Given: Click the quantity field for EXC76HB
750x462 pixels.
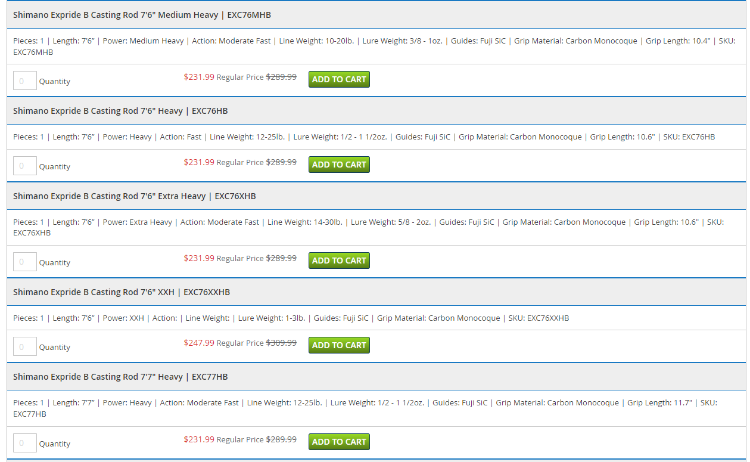Looking at the screenshot, I should (x=25, y=166).
